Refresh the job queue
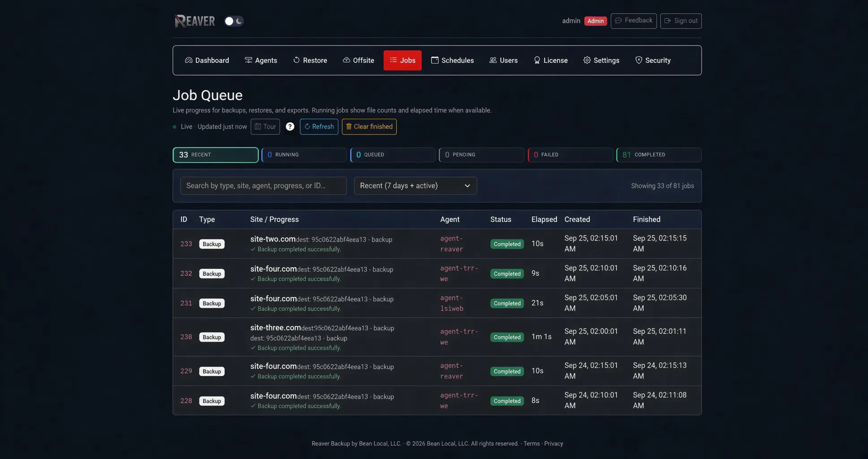Image resolution: width=868 pixels, height=459 pixels. 319,127
